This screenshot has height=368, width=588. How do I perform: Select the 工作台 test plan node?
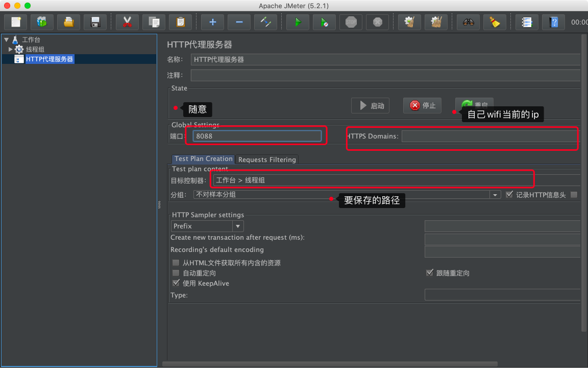pos(31,39)
